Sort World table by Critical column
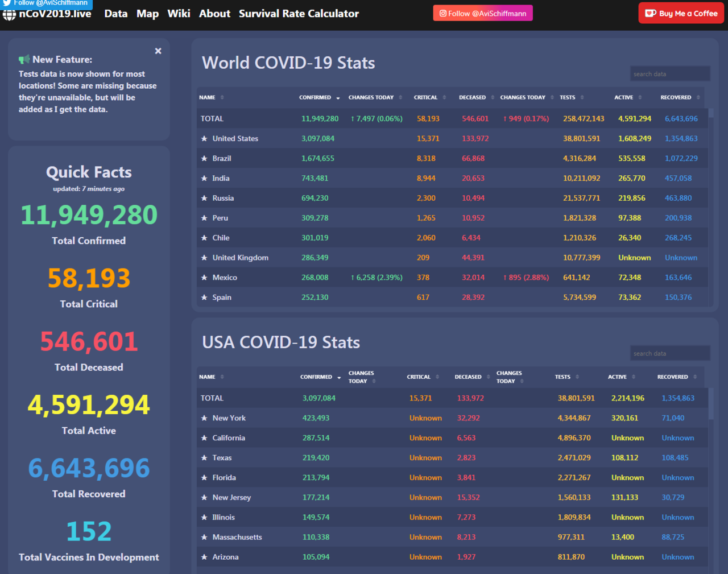 430,97
